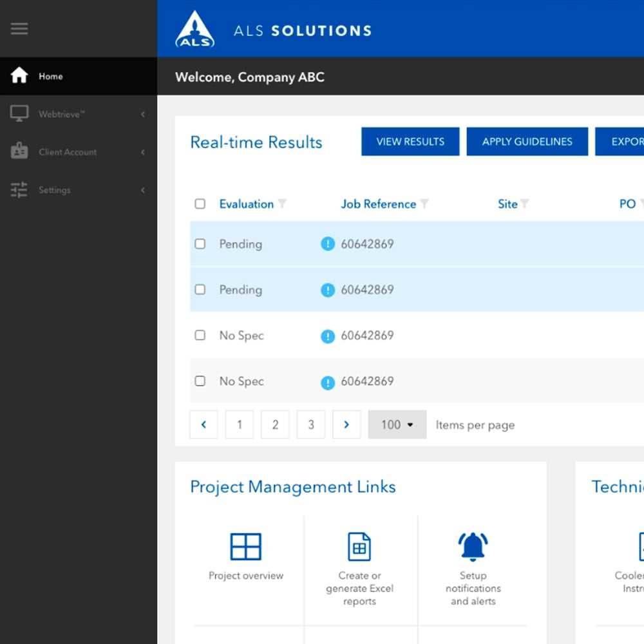Screen dimensions: 644x644
Task: Open the notifications bell icon
Action: point(473,547)
